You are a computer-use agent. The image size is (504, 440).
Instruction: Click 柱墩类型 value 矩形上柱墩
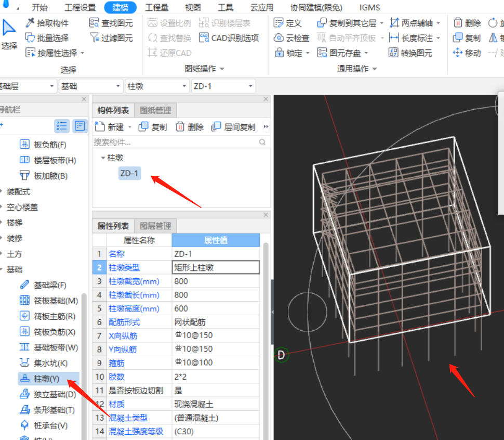[x=216, y=267]
